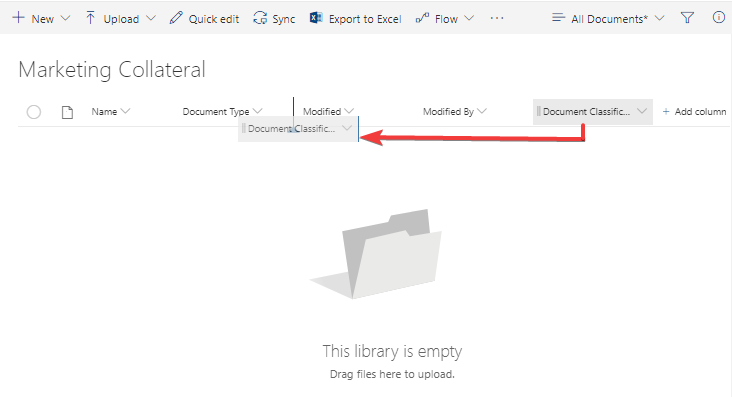Click the Upload button label
The image size is (732, 397).
tap(121, 19)
